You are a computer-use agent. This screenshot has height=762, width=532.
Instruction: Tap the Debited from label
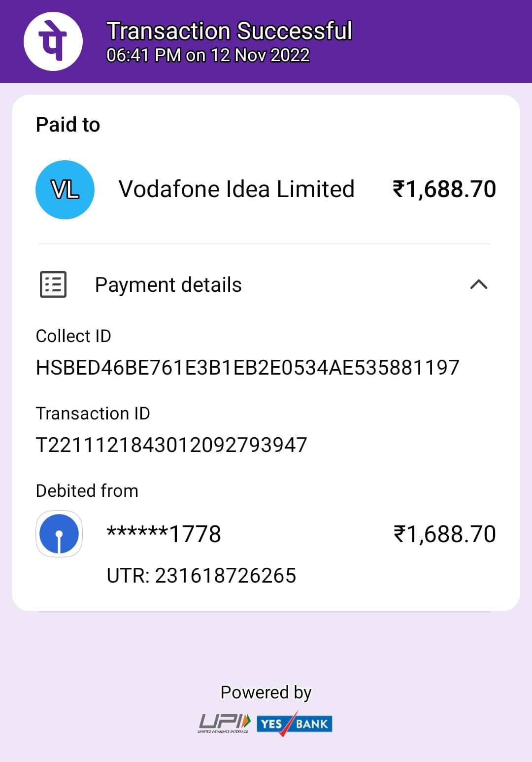tap(87, 491)
